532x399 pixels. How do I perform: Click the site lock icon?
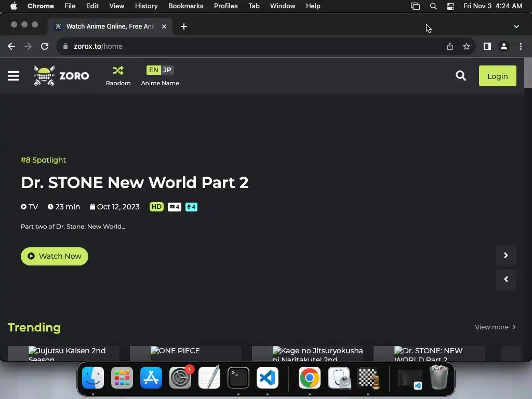(x=65, y=46)
